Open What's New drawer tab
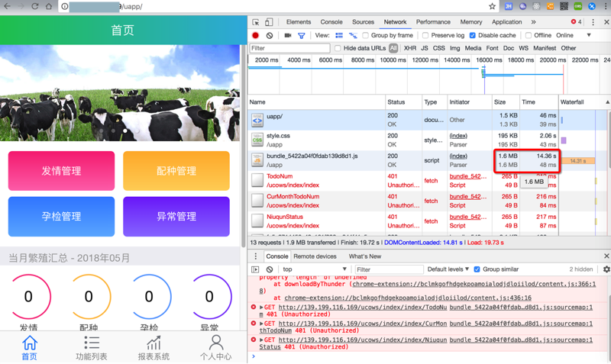The width and height of the screenshot is (611, 364). pos(365,256)
